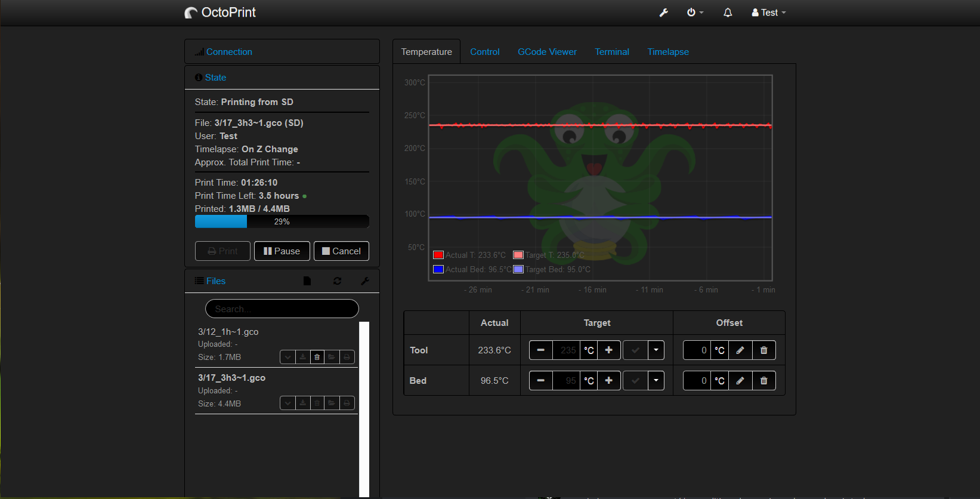This screenshot has width=980, height=499.
Task: Click the printer icon for 3/17_3h3~1.gco
Action: 347,403
